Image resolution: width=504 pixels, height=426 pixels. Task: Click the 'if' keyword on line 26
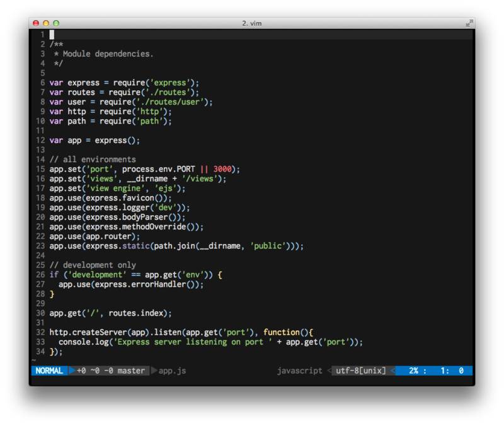click(x=54, y=275)
